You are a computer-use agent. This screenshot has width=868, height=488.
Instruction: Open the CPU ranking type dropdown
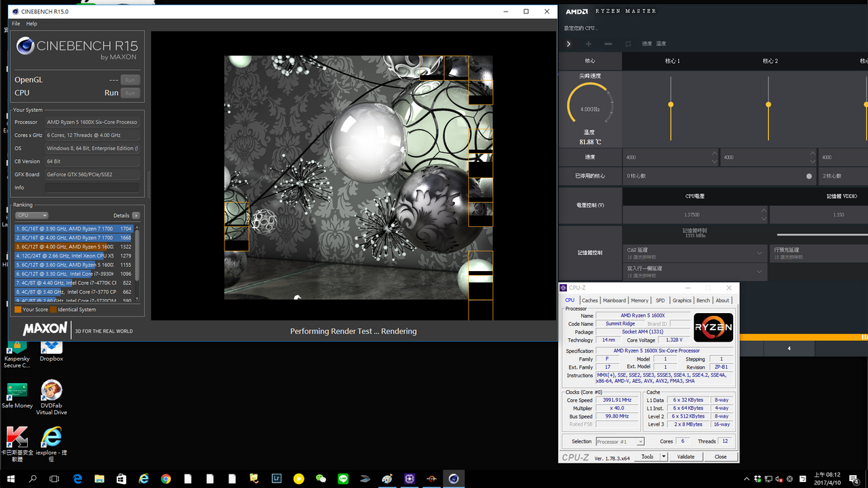(31, 216)
